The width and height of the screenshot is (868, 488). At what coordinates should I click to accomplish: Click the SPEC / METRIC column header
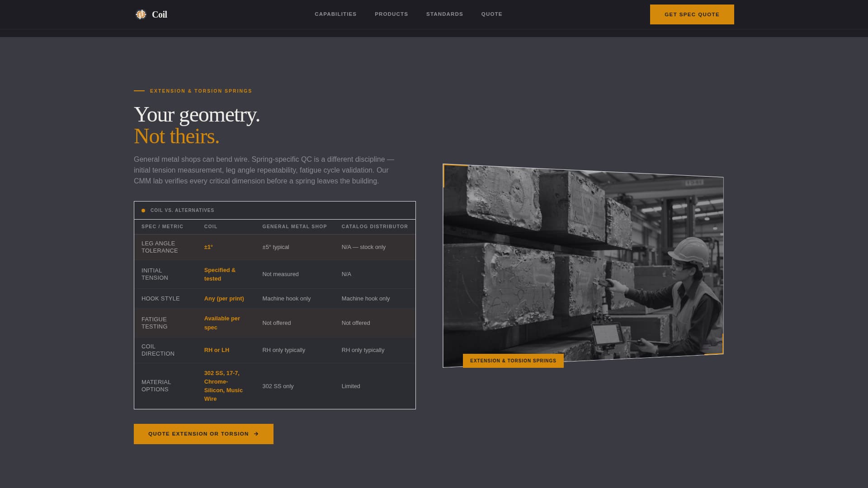tap(162, 226)
